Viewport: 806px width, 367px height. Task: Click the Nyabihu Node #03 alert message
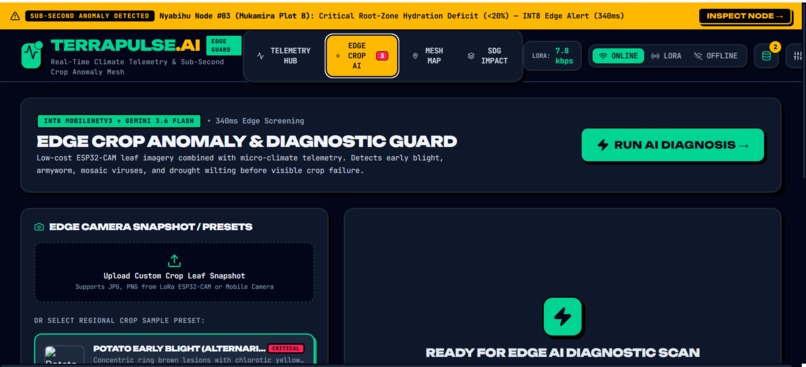[x=392, y=16]
